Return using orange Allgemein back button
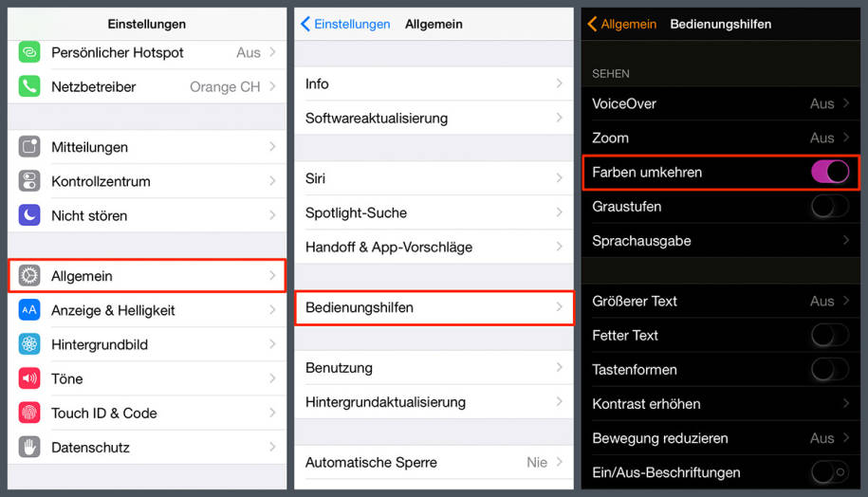 coord(621,24)
